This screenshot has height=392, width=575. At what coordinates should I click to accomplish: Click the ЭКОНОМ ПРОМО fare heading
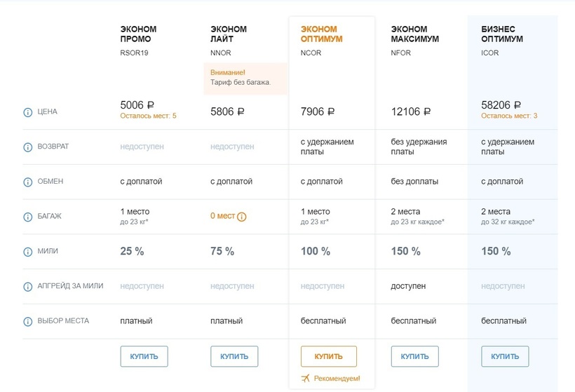[x=139, y=34]
